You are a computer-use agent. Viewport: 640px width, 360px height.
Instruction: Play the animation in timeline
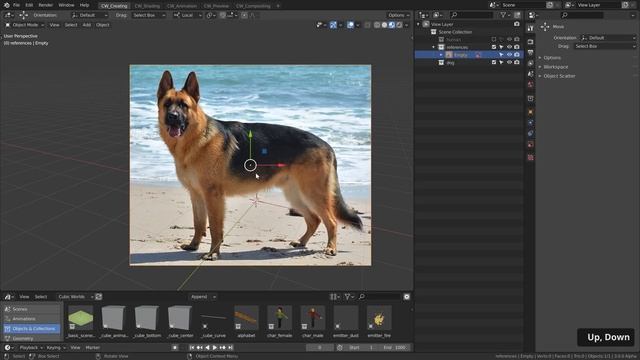click(215, 347)
